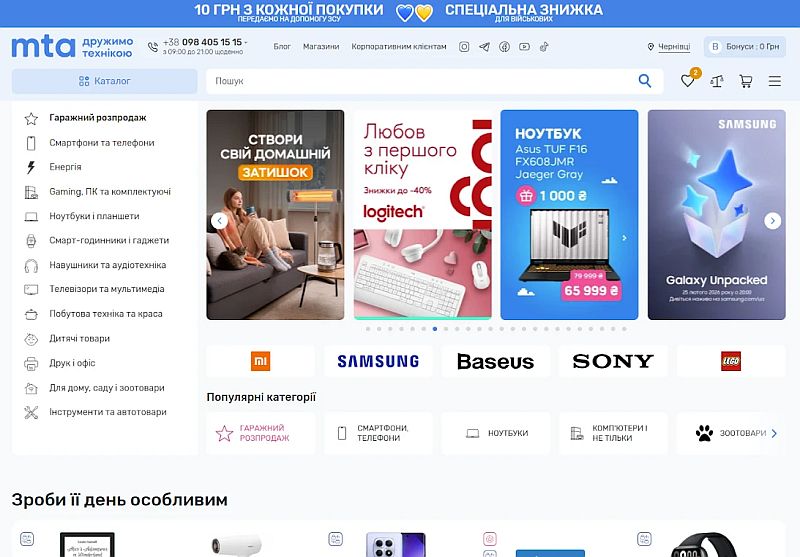This screenshot has height=557, width=800.
Task: Open the YouTube social icon
Action: [524, 46]
